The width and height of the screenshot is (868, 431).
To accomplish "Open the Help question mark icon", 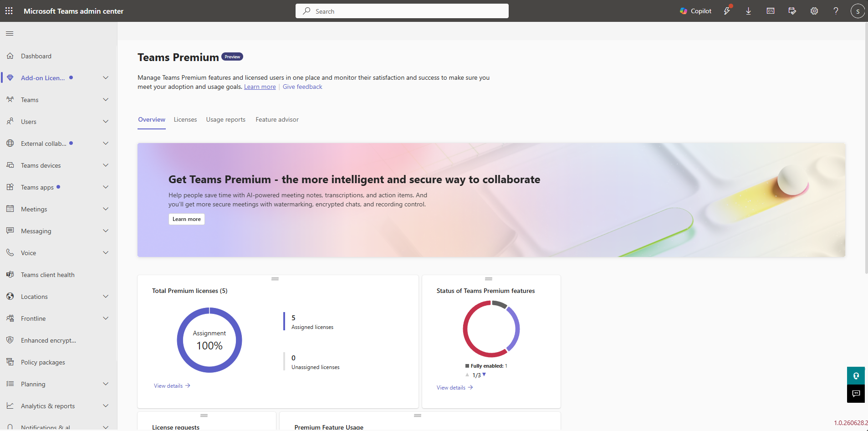I will tap(836, 11).
